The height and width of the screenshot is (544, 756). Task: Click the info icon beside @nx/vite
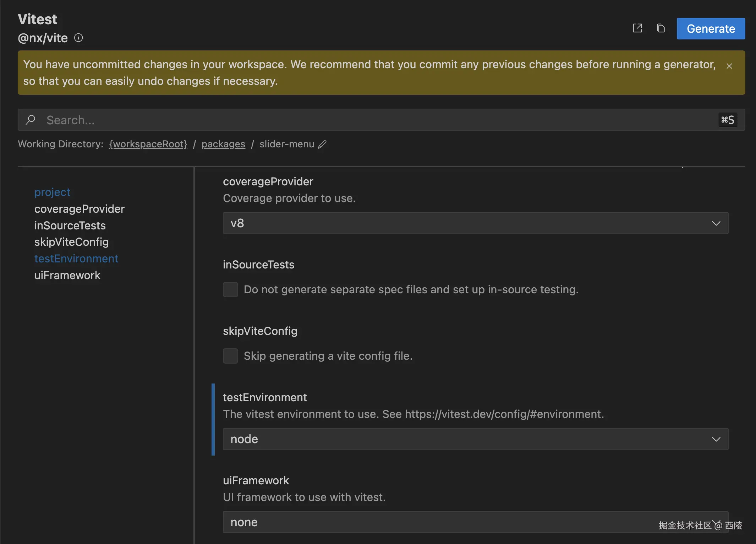pos(78,38)
